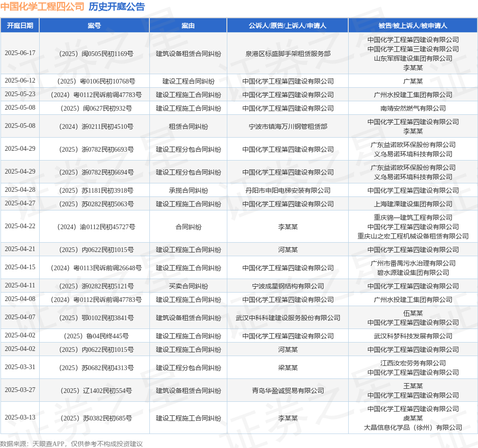Click the 公诉人/原告/上诉人/申请人 column header
The image size is (478, 448).
click(x=288, y=26)
